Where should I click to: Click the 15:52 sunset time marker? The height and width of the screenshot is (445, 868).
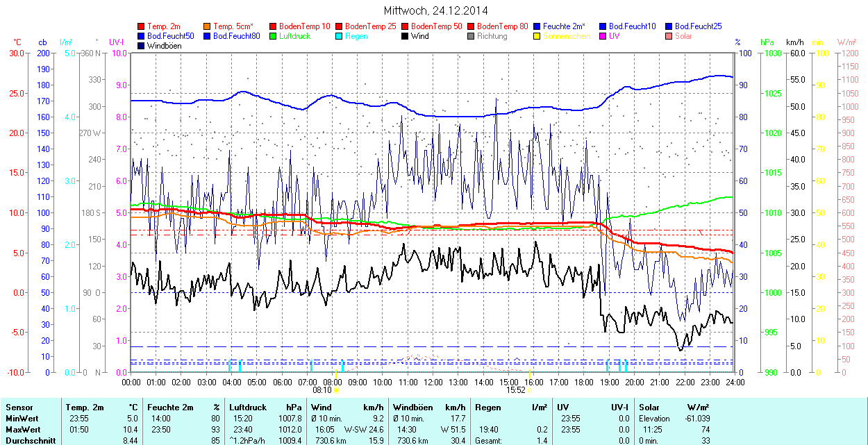pyautogui.click(x=517, y=390)
